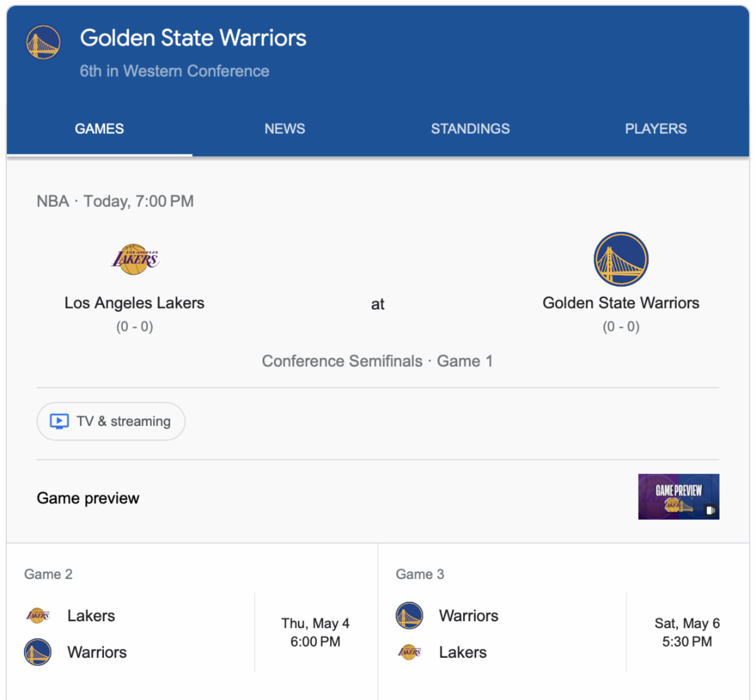Screen dimensions: 756x700
Task: Click the large Warriors logo in today's matchup
Action: (x=621, y=260)
